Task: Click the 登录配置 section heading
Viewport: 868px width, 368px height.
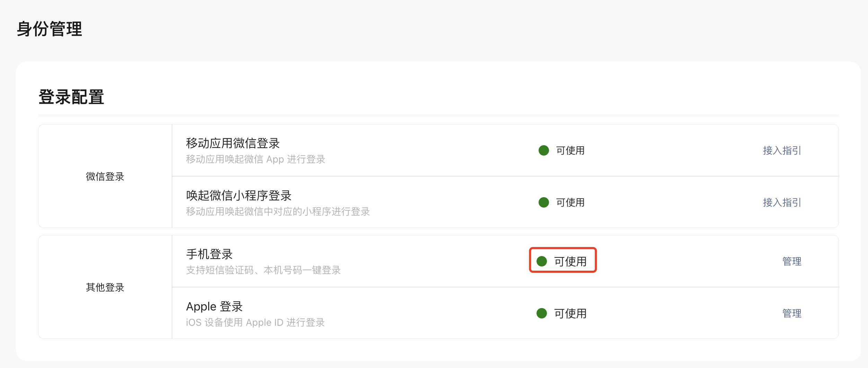Action: point(71,97)
